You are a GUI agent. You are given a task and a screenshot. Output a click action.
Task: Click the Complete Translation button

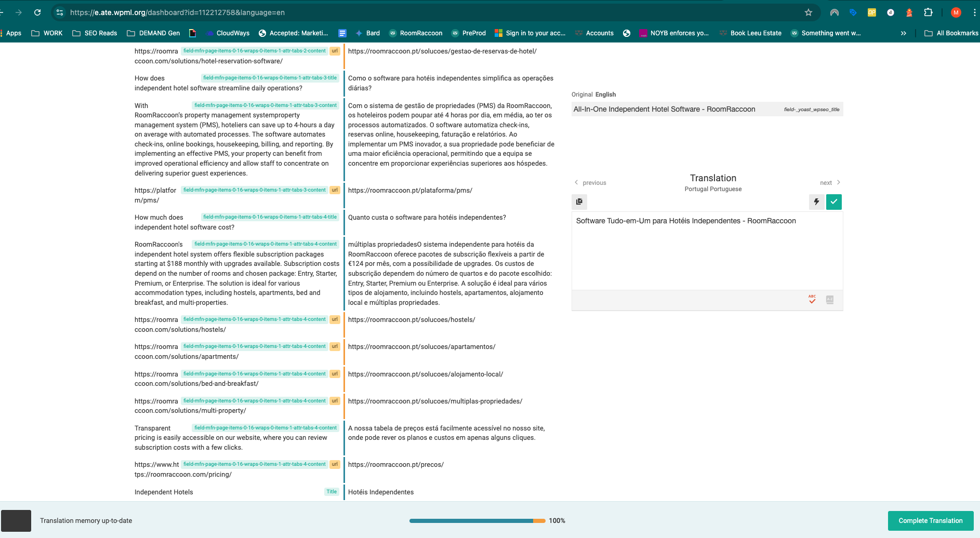click(931, 521)
